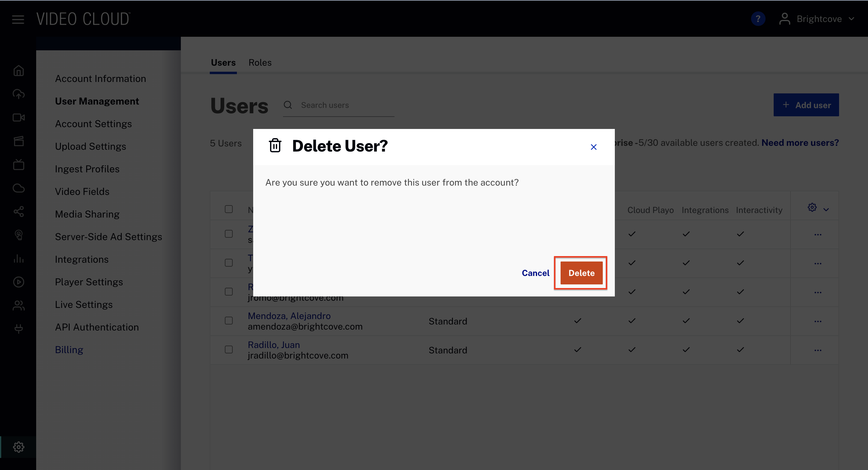Viewport: 868px width, 470px height.
Task: Click the Standard role for Radillo, Juan
Action: point(448,350)
